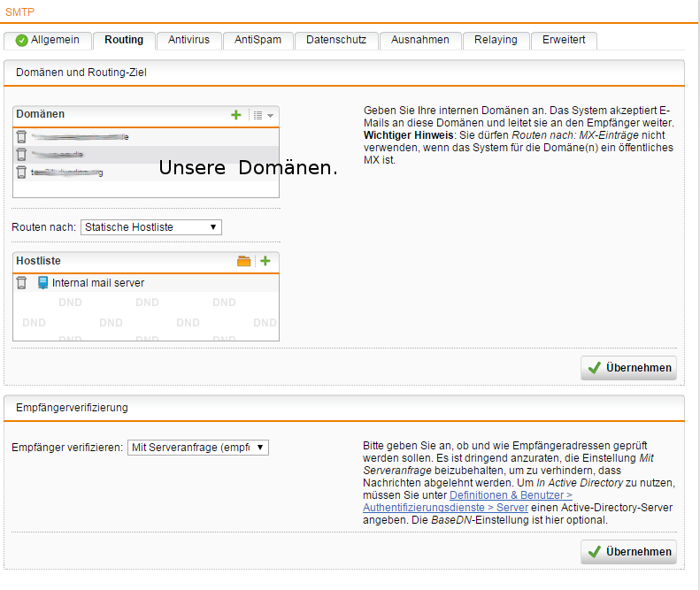The image size is (700, 590).
Task: Open the folder icon in Hostliste header
Action: [244, 261]
